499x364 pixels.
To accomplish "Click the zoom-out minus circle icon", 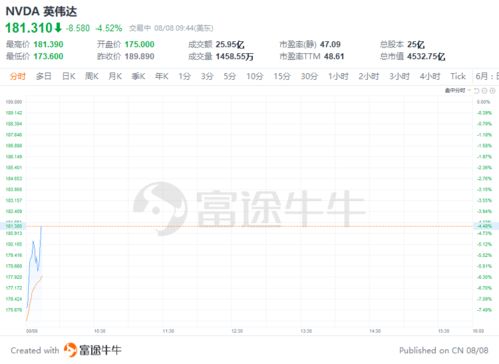I will (x=484, y=91).
